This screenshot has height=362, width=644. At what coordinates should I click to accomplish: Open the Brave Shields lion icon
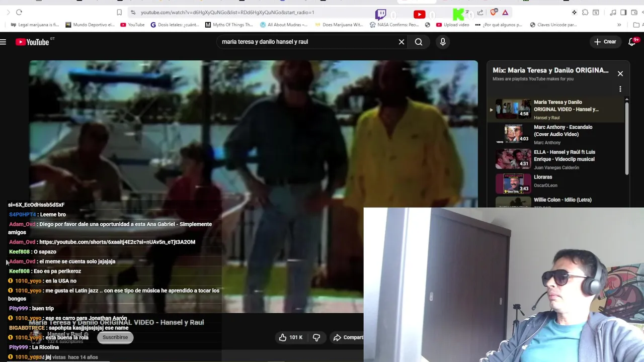[x=494, y=12]
